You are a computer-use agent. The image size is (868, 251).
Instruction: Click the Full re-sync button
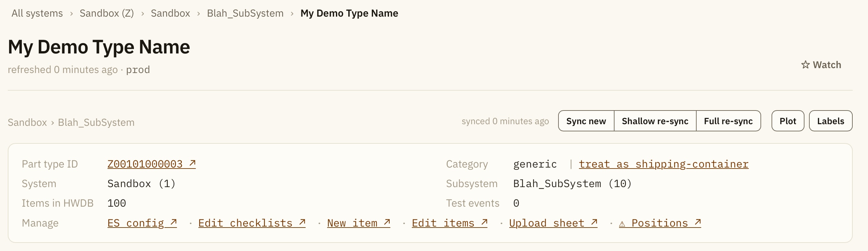click(x=728, y=121)
